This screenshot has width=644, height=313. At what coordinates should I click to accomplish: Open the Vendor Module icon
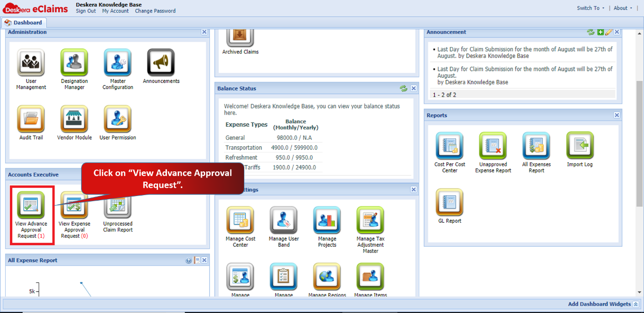74,119
